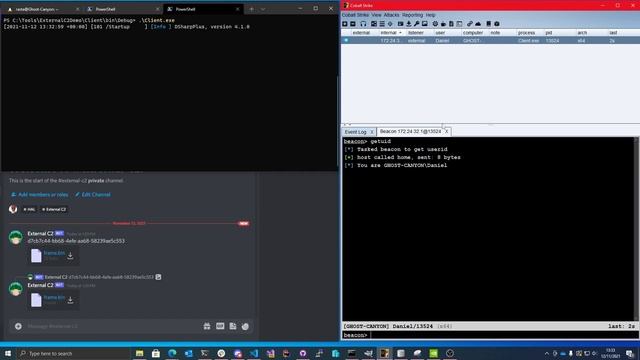
Task: Click the Disconnect from team server icon
Action: click(x=353, y=24)
